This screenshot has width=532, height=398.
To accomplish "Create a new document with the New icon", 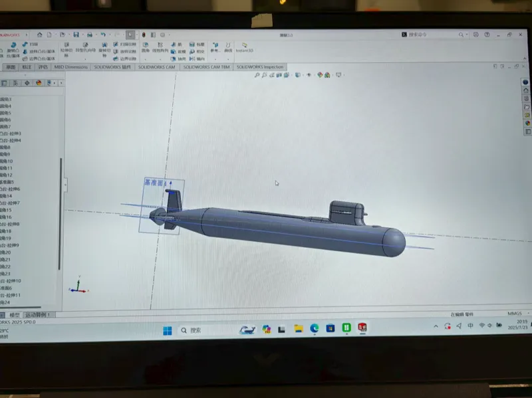I will point(49,35).
